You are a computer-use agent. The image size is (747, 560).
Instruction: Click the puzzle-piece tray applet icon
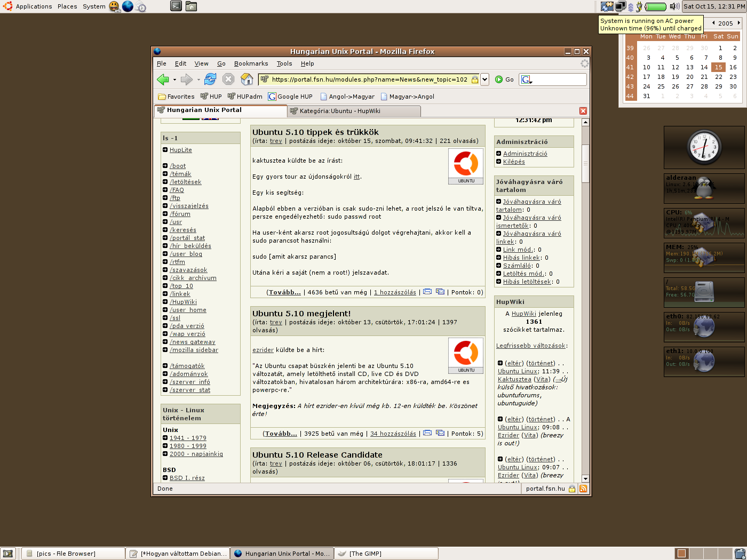pyautogui.click(x=607, y=6)
